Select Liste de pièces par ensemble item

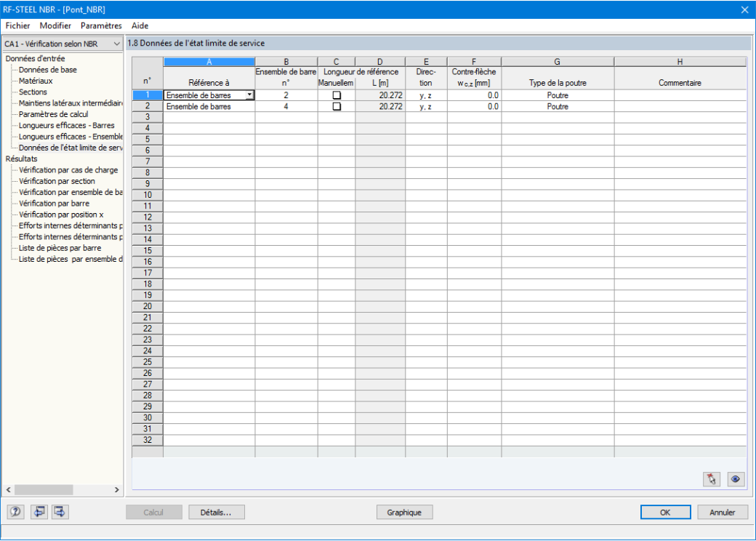pos(71,259)
